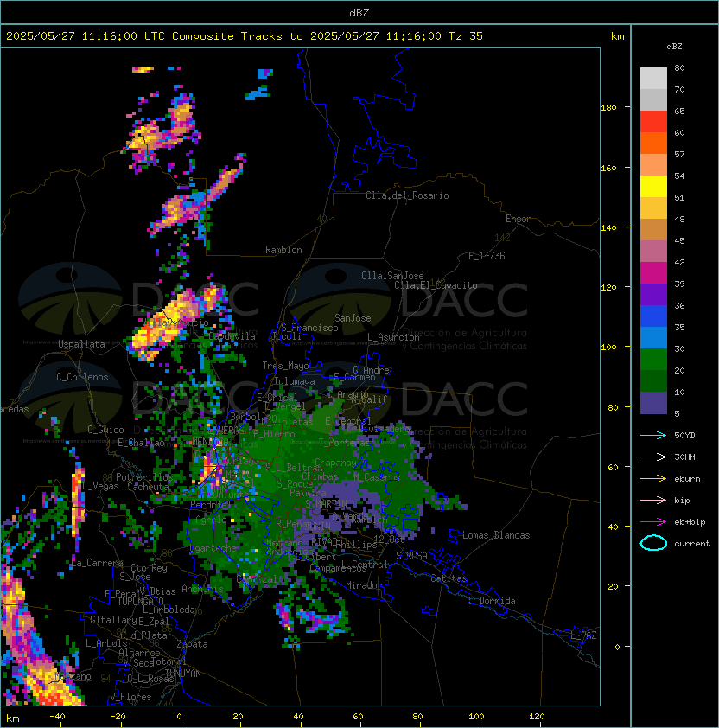This screenshot has height=728, width=719.
Task: Click the 120 km tick on horizontal axis
Action: click(537, 717)
